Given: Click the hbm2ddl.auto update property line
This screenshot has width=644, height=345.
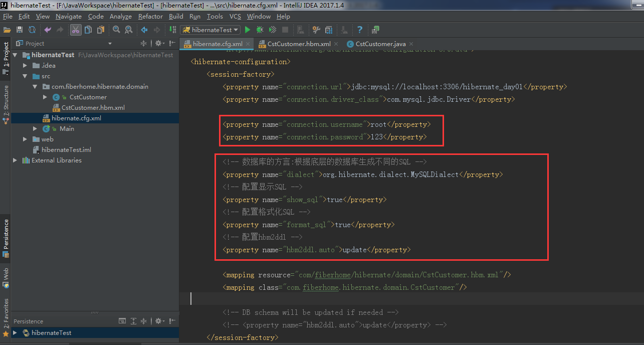Looking at the screenshot, I should point(317,250).
